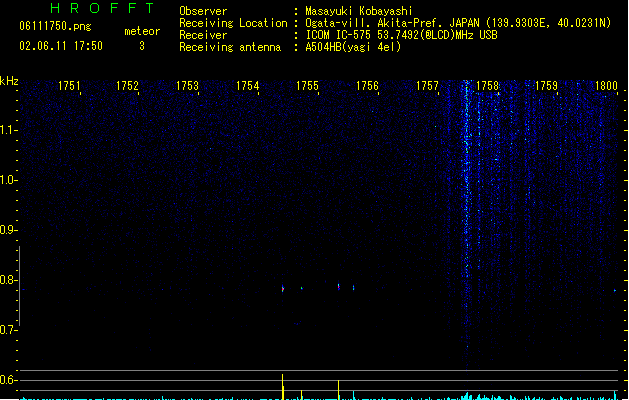Select the filename 06111750.png

click(x=55, y=26)
